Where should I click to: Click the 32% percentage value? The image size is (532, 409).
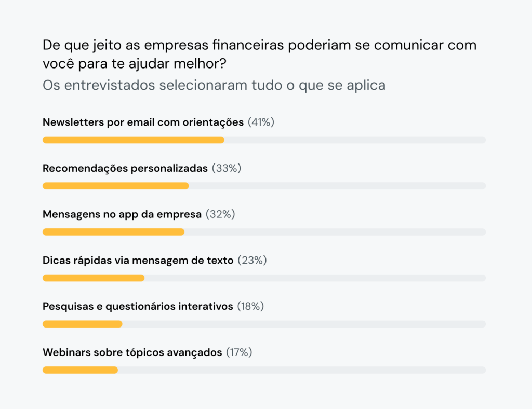(x=220, y=214)
